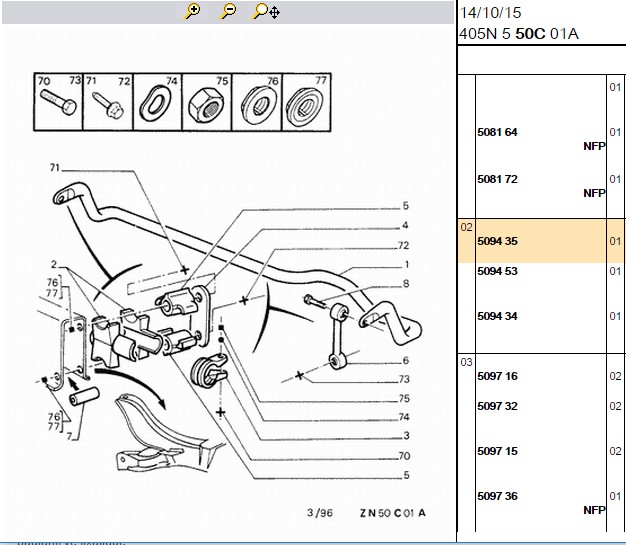Click callout 71 on the diagram
This screenshot has height=545, width=626.
click(x=55, y=168)
